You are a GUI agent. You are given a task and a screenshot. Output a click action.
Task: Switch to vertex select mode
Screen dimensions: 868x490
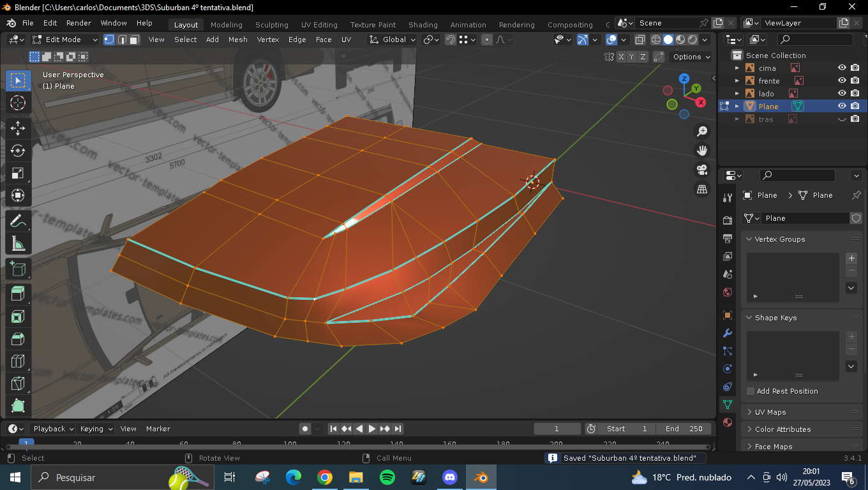pos(109,40)
